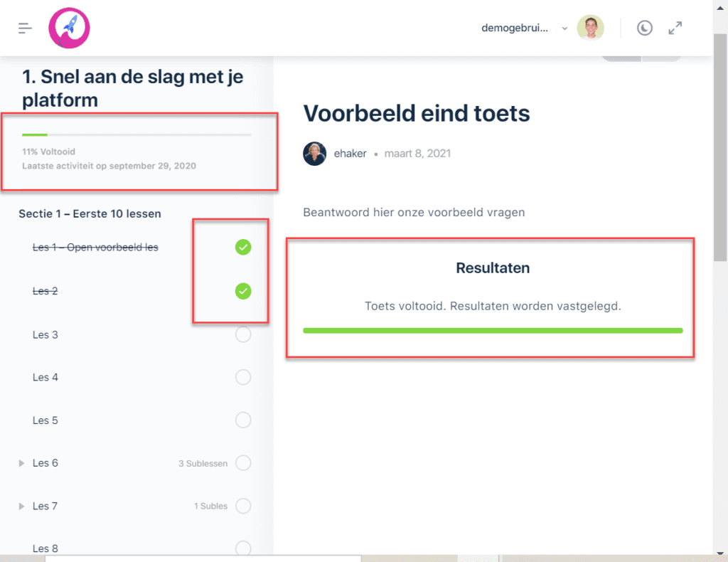This screenshot has height=562, width=728.
Task: Mark Les 3 completion circle
Action: pos(243,334)
